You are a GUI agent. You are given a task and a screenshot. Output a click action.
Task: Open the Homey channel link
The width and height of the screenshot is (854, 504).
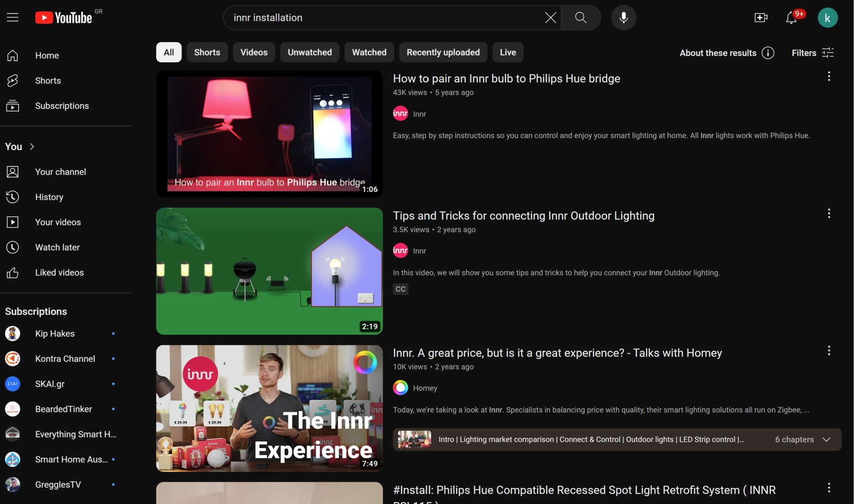pyautogui.click(x=425, y=388)
